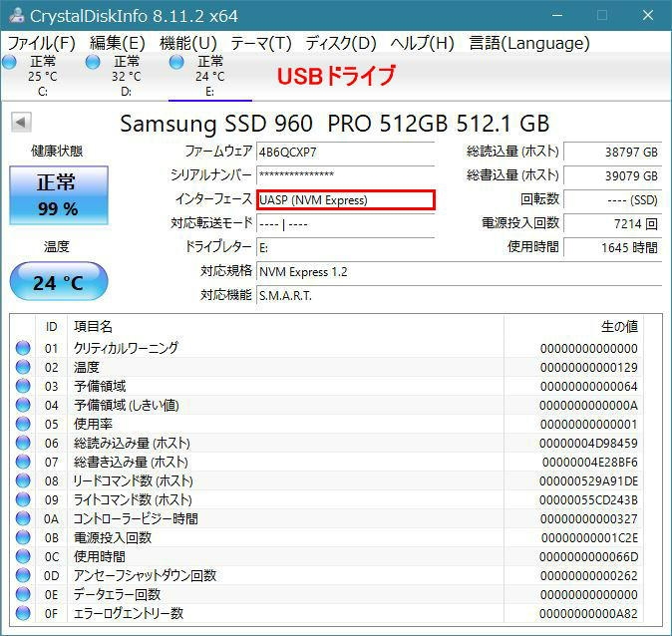This screenshot has width=672, height=636.
Task: Click the Samsung SSD 960 PRO model title
Action: (335, 124)
